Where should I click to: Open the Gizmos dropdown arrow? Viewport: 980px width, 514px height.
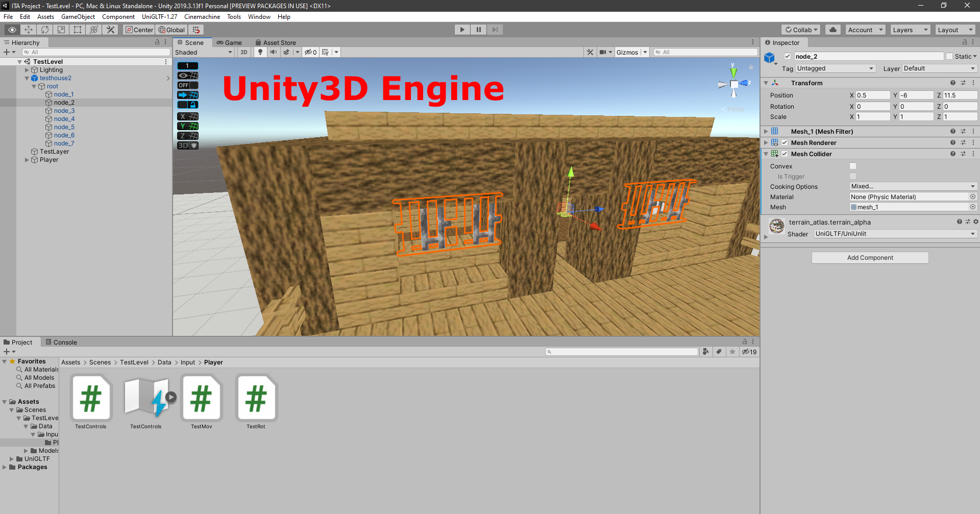click(x=645, y=52)
